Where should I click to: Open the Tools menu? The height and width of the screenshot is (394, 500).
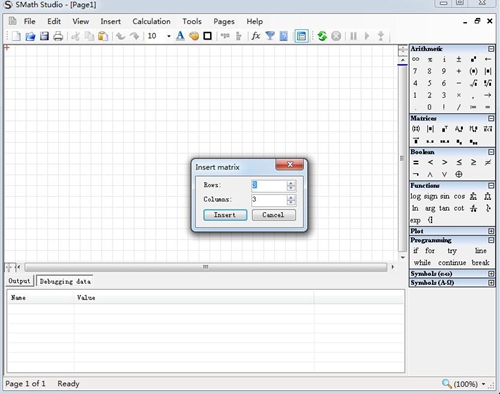[x=192, y=21]
